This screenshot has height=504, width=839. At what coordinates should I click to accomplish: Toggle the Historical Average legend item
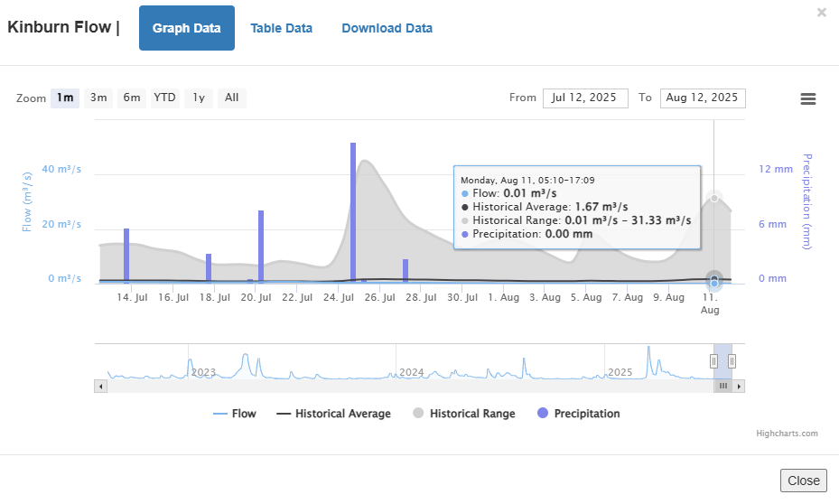point(333,414)
